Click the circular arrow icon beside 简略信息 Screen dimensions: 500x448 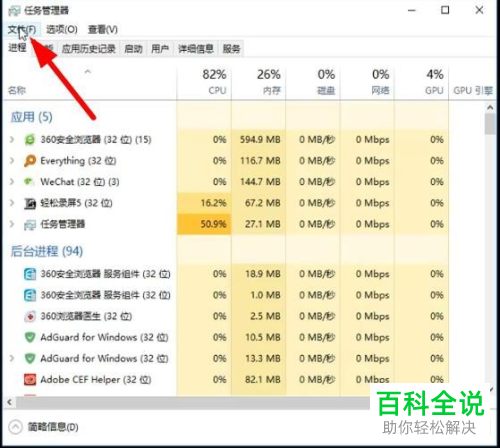15,427
